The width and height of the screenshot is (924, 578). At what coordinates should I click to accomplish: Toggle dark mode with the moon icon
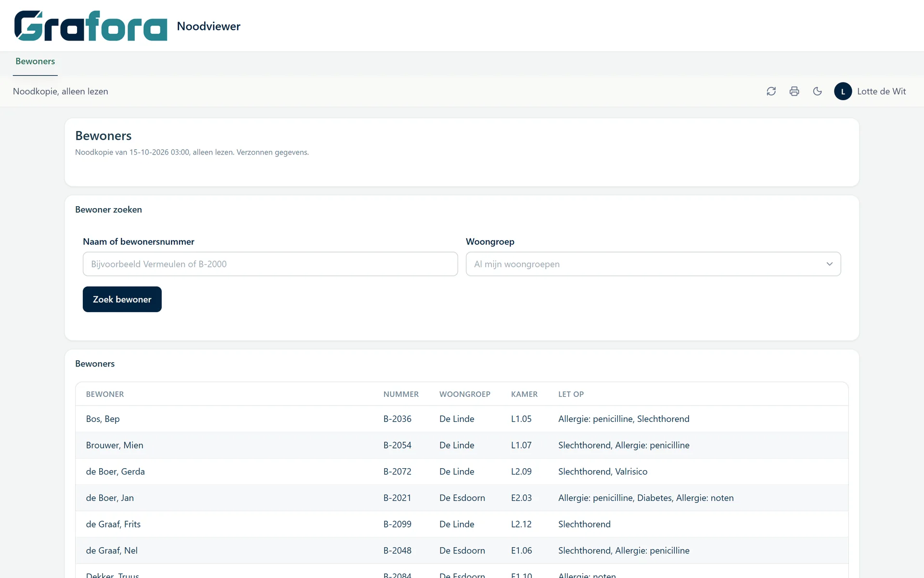coord(817,92)
